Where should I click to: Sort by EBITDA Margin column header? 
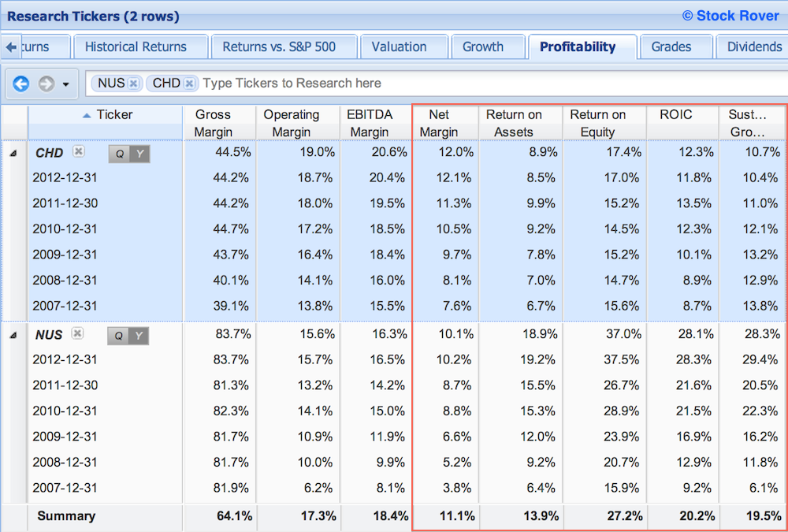click(375, 123)
